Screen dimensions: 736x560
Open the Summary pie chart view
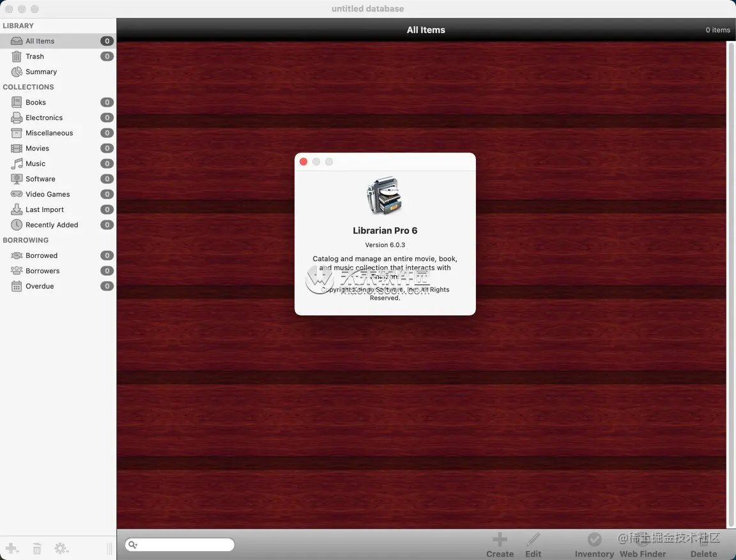[x=57, y=72]
